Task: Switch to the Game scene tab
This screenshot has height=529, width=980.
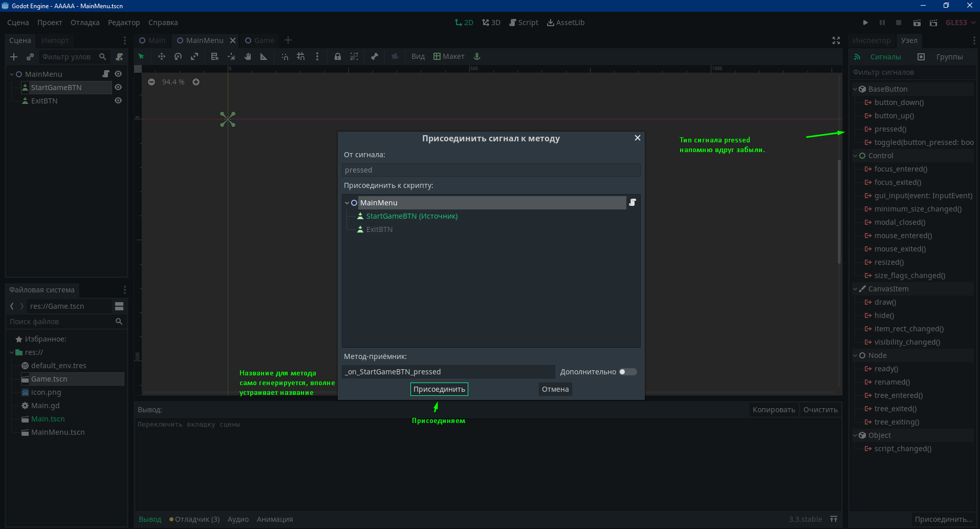Action: click(x=259, y=40)
